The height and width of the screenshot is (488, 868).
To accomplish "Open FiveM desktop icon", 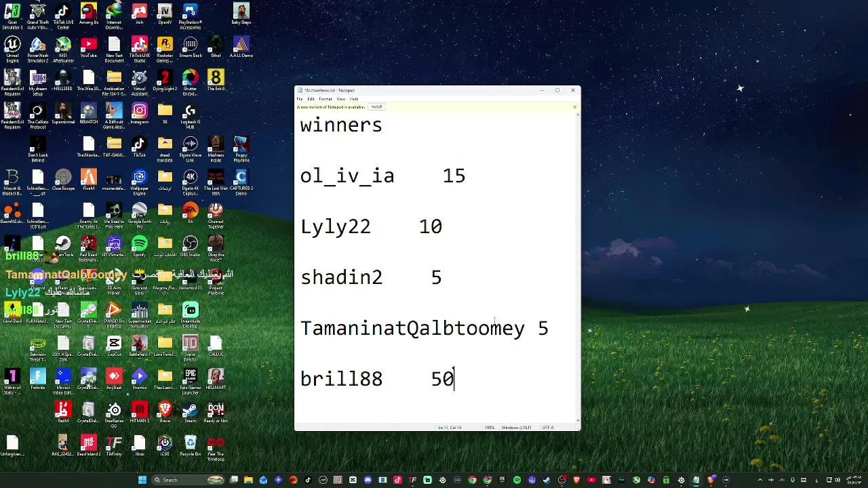I will point(89,181).
